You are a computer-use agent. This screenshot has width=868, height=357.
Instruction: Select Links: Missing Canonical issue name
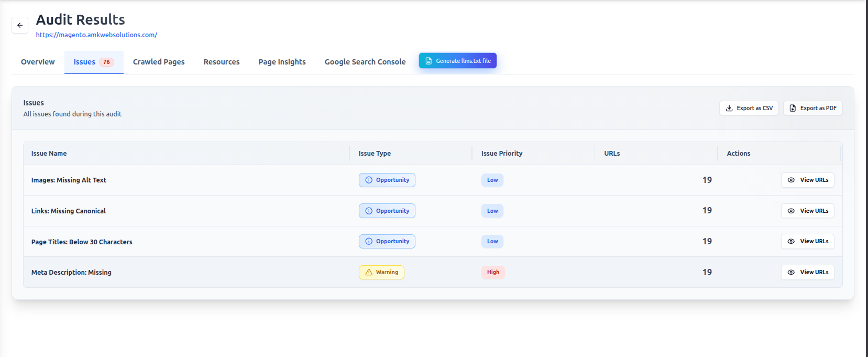(x=68, y=211)
